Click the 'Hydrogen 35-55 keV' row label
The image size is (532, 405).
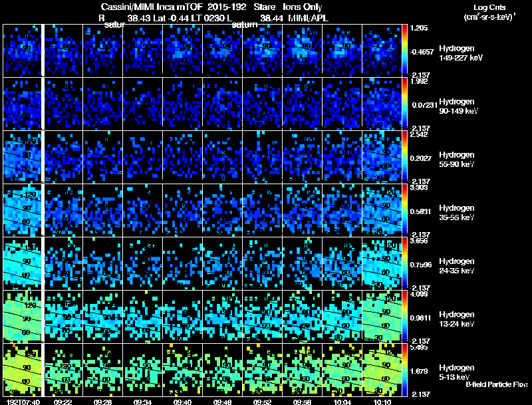(457, 213)
